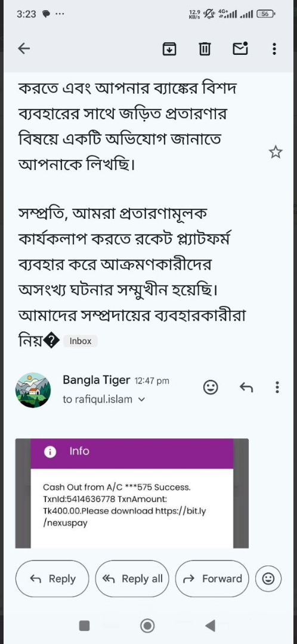Screen dimensions: 297x644
Task: Star this conversation
Action: 275,152
